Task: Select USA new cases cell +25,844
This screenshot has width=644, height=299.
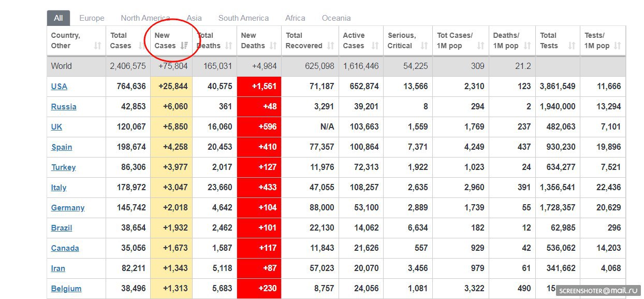Action: click(x=171, y=87)
